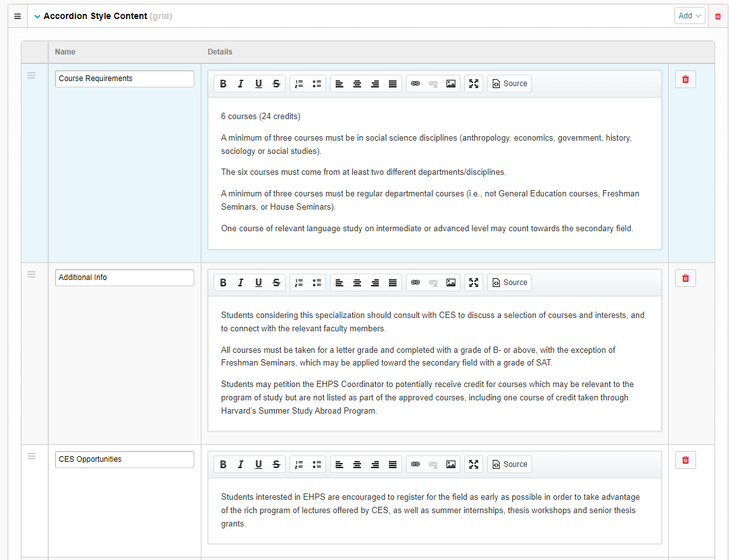Justify text in CES Opportunities editor
The height and width of the screenshot is (560, 729).
tap(393, 464)
